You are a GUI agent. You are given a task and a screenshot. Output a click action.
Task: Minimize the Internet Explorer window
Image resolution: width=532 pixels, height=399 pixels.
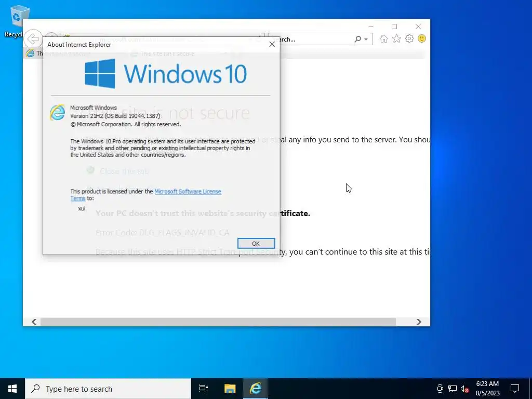coord(371,26)
